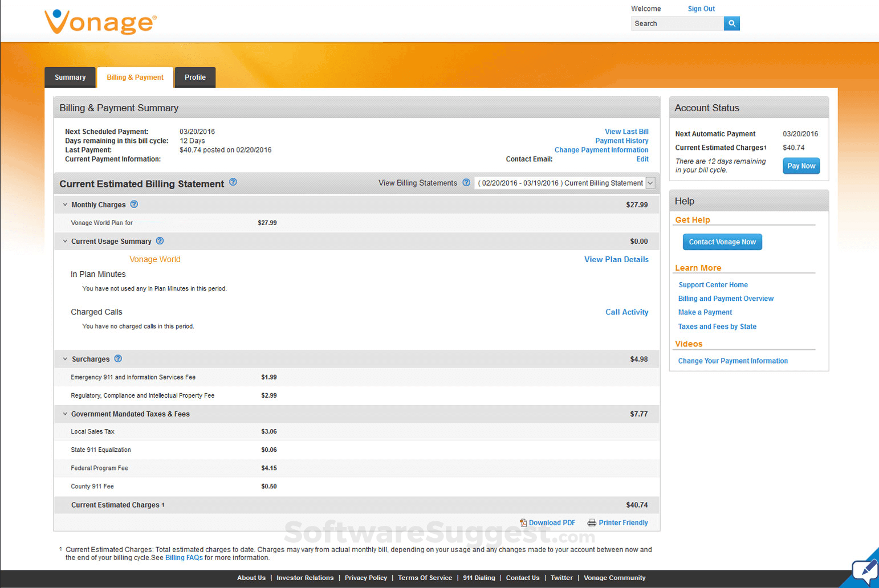This screenshot has height=588, width=879.
Task: Click the help icon next to Monthly Charges
Action: pyautogui.click(x=134, y=204)
